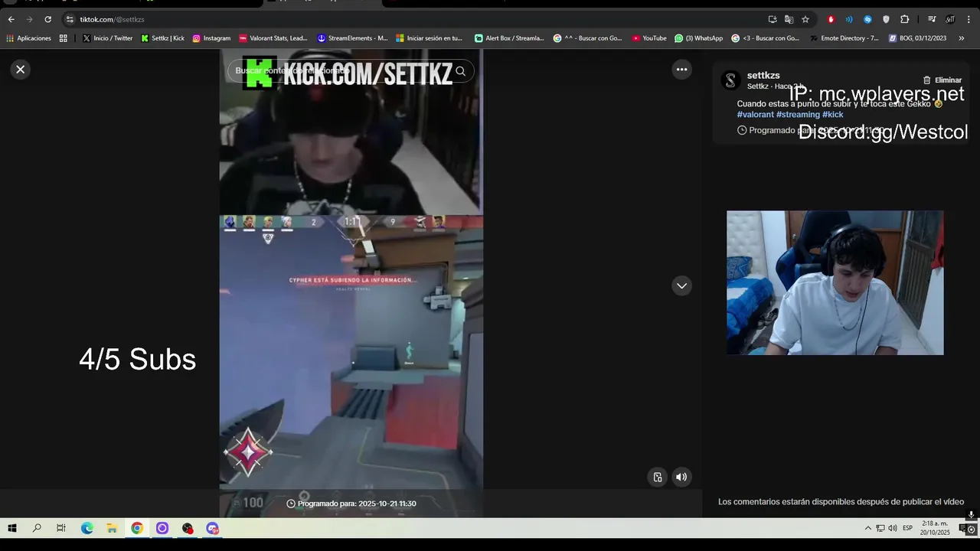Screen dimensions: 980x551
Task: Open the three-dots video options menu
Action: coord(681,70)
